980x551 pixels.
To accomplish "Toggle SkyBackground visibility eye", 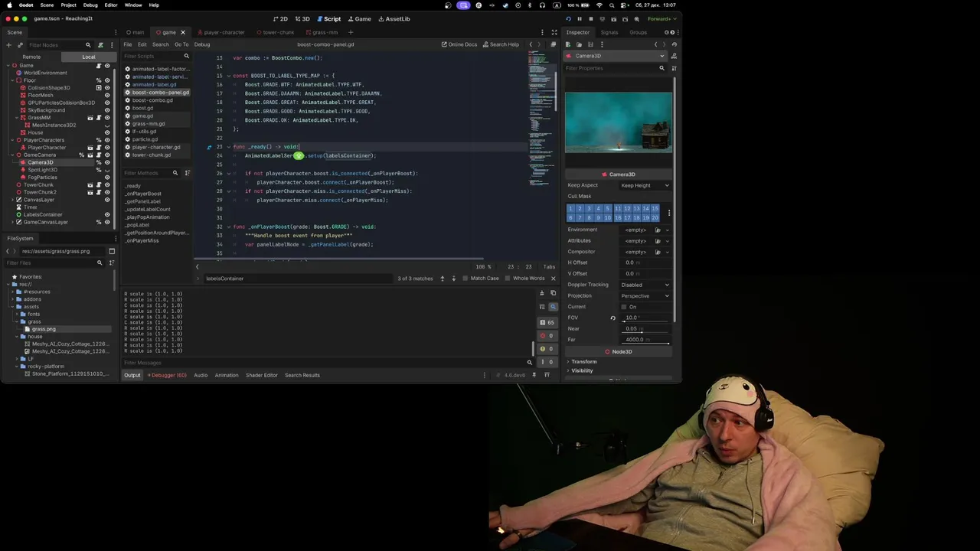I will coord(106,110).
